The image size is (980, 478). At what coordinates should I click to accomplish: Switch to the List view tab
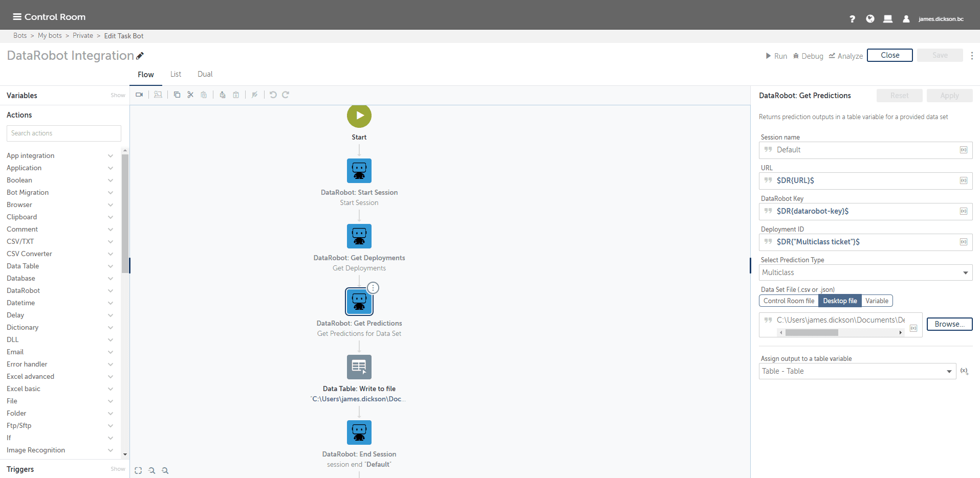click(176, 74)
